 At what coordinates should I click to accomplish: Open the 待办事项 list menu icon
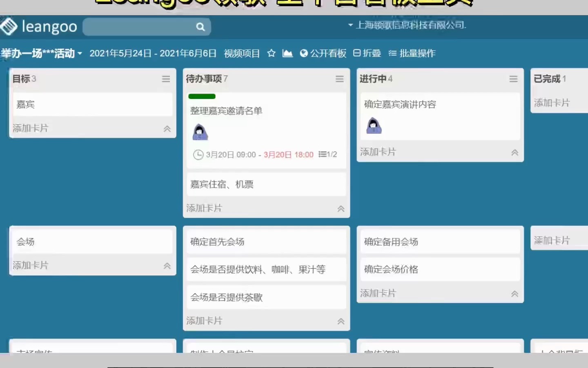point(340,79)
